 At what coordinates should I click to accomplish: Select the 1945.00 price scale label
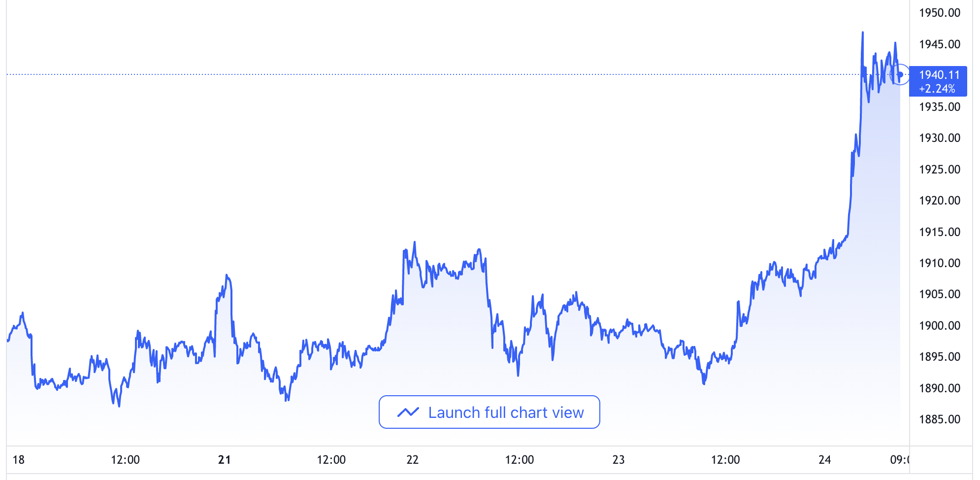pyautogui.click(x=939, y=44)
